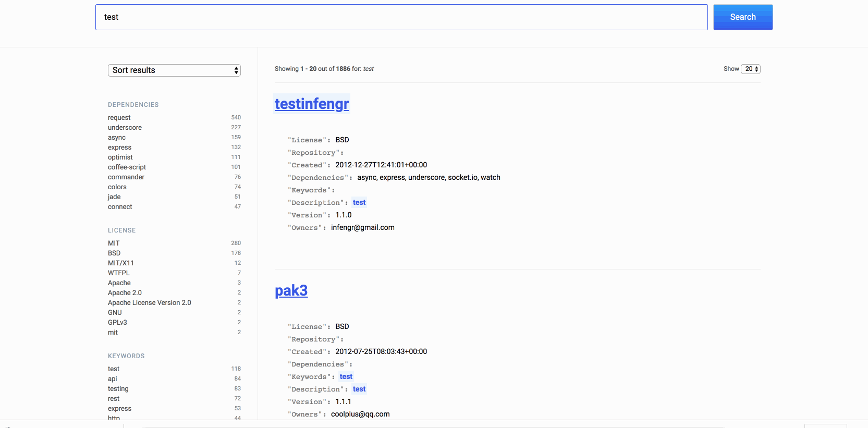Filter by colors dependency
The image size is (868, 428).
tap(117, 187)
